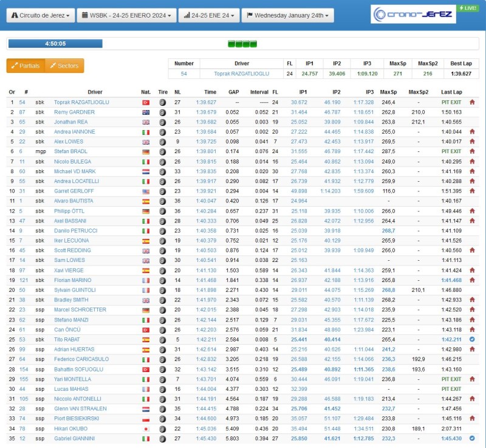This screenshot has height=448, width=486.
Task: Click the blue checkmark icon for Gabriel Giannini
Action: [472, 438]
